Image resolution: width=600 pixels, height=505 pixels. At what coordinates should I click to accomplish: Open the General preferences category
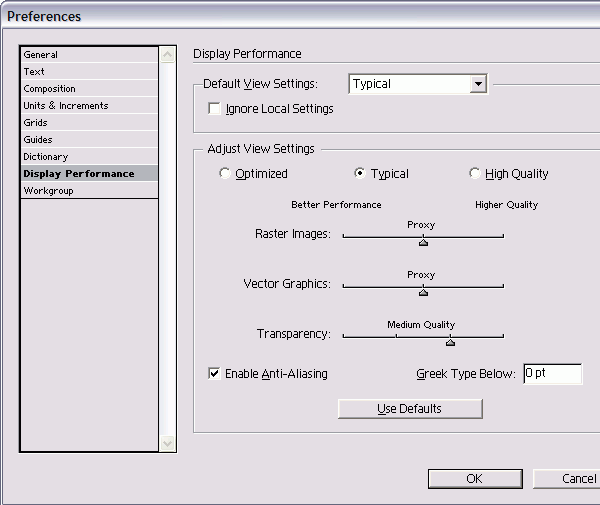[x=41, y=55]
